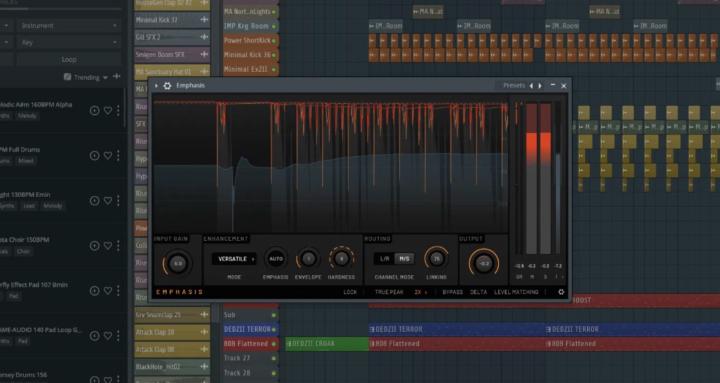Toggle LOCK in Emphasis footer

[350, 292]
